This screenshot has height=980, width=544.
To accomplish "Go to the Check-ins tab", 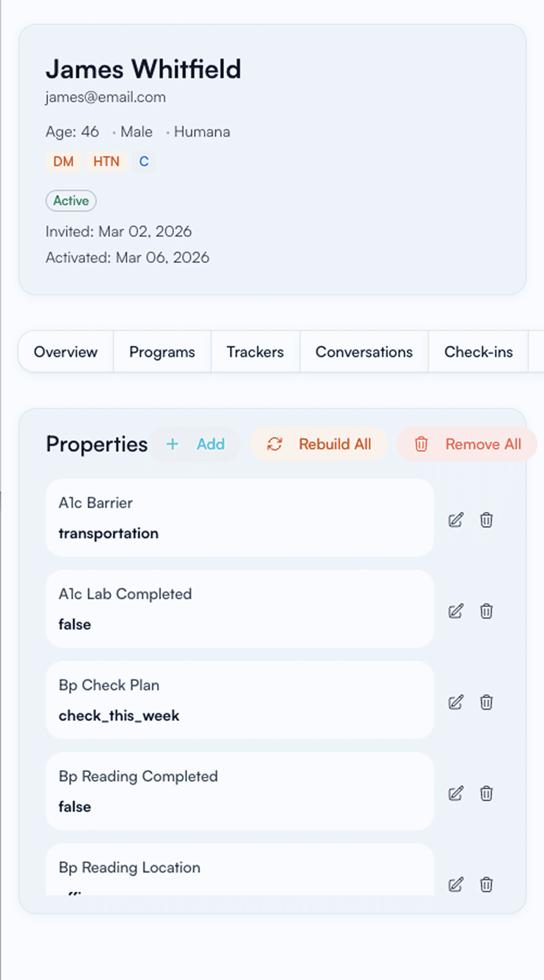I will [x=478, y=352].
